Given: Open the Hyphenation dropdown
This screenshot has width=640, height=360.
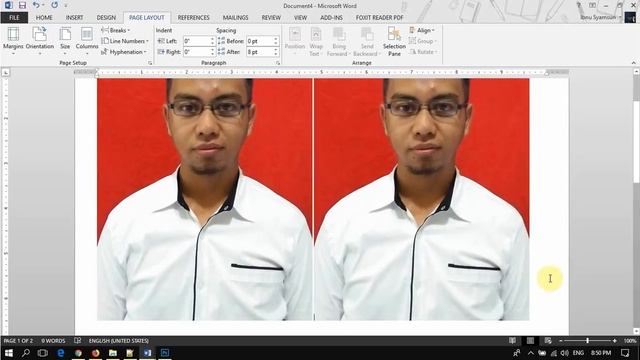Looking at the screenshot, I should 124,52.
